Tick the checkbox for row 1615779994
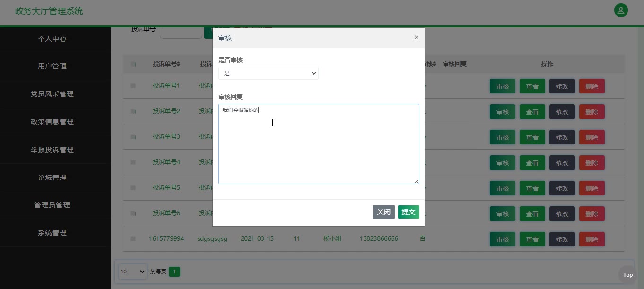Screen dimensions: 644x289 (x=133, y=239)
